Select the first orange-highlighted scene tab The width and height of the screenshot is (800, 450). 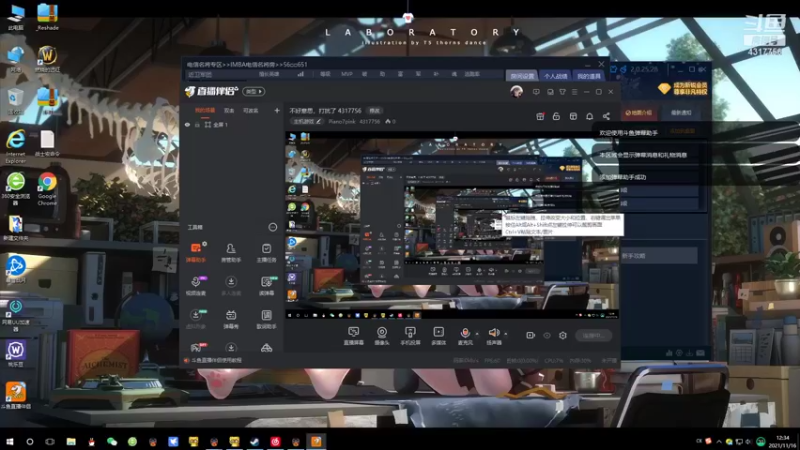click(x=205, y=111)
